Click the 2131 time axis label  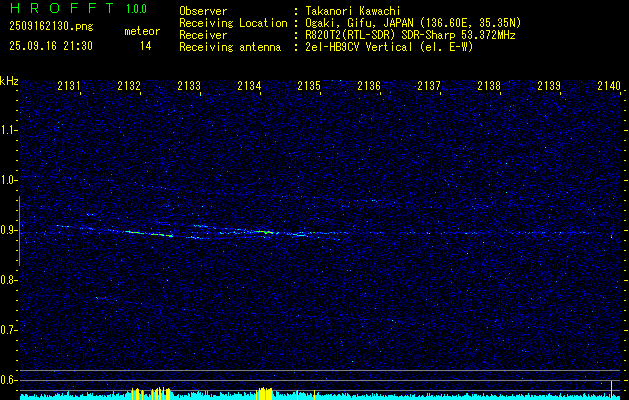(69, 86)
